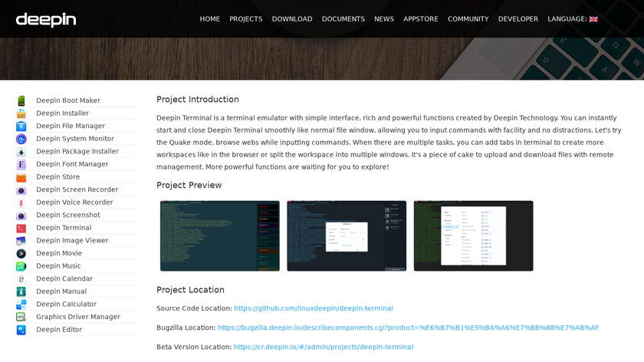The width and height of the screenshot is (644, 362).
Task: Click the Deepin Calendar icon
Action: pyautogui.click(x=21, y=278)
